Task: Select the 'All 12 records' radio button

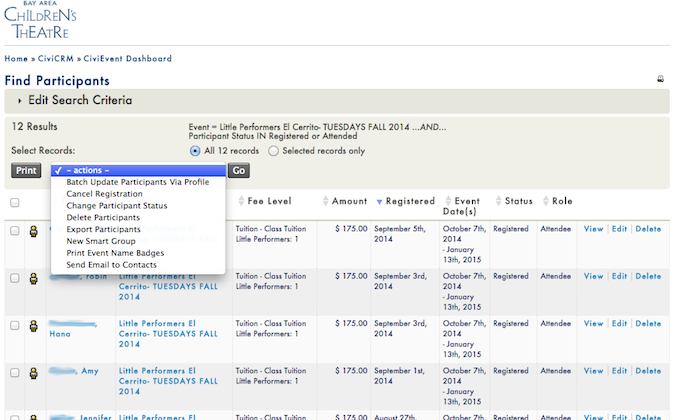Action: 195,151
